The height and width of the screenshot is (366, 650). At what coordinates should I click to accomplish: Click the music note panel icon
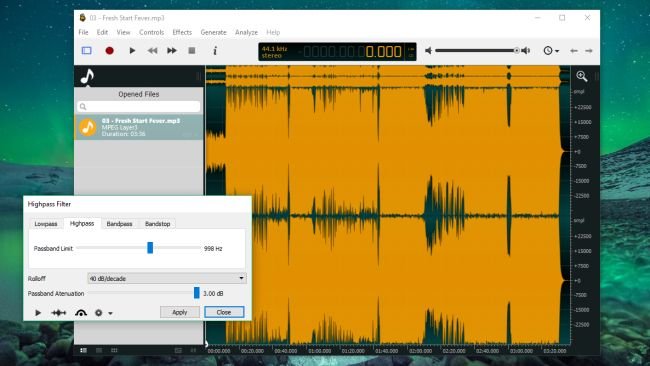coord(87,76)
